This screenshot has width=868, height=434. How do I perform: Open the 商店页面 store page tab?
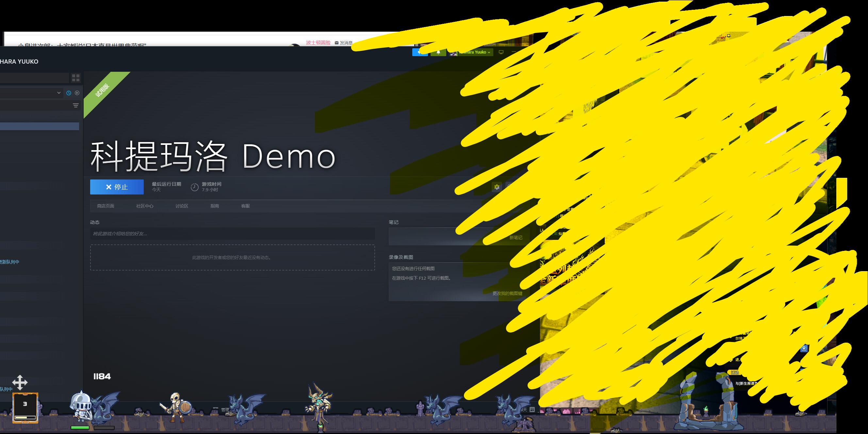(x=106, y=206)
